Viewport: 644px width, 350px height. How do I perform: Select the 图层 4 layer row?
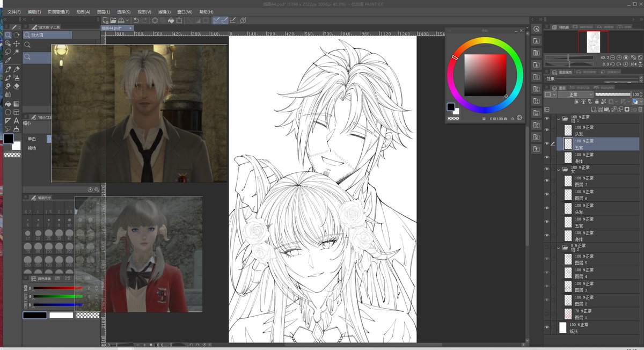click(x=599, y=273)
